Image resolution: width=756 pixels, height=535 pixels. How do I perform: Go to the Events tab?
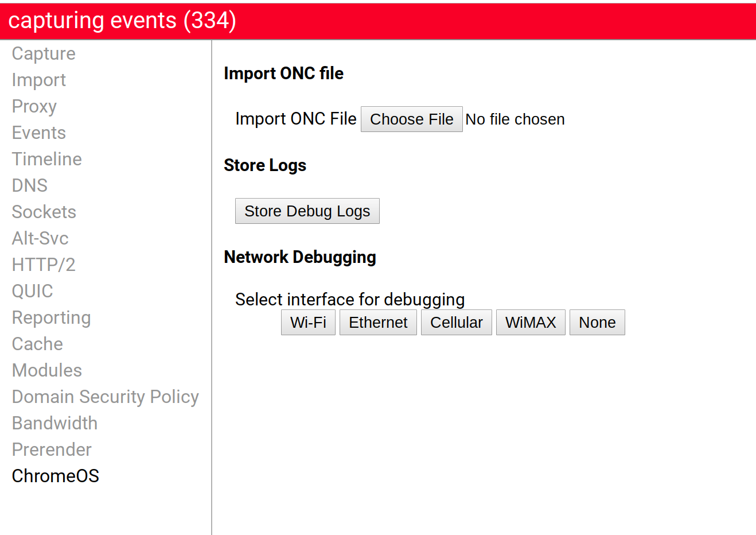coord(39,133)
